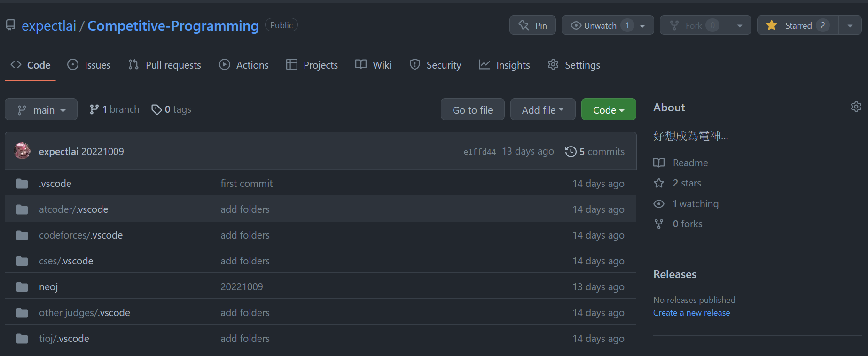Screen dimensions: 868x356
Task: Open the Security tab
Action: point(435,65)
